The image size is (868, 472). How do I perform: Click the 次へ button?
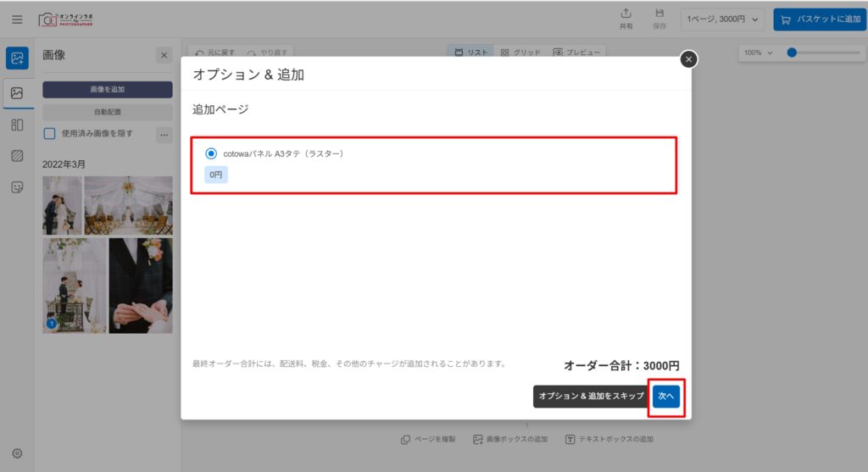(x=665, y=396)
